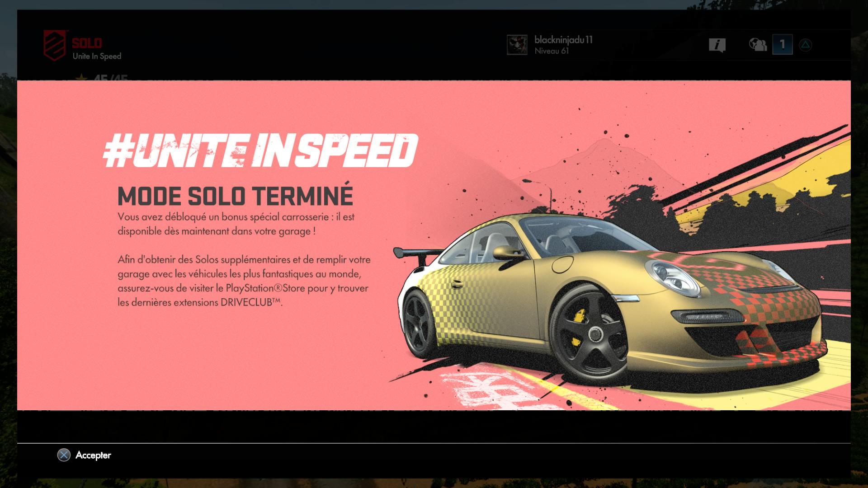Click the triangle button icon
868x488 pixels.
tap(805, 45)
